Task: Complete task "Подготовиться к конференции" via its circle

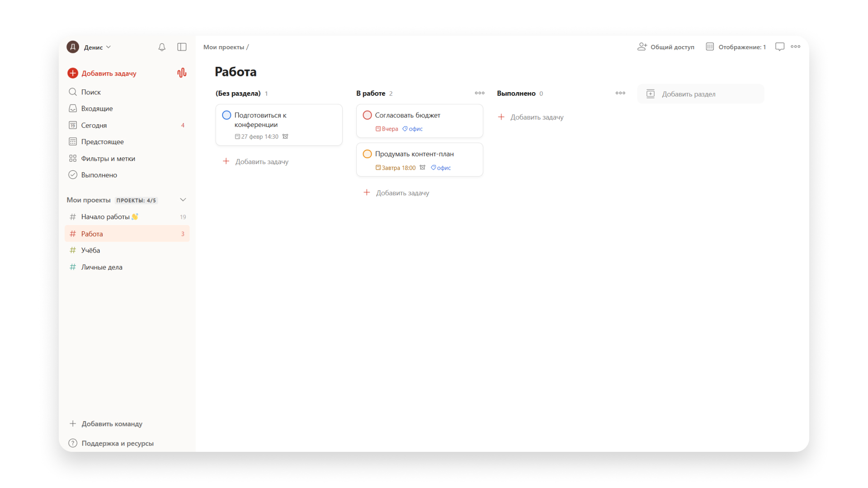Action: (x=226, y=115)
